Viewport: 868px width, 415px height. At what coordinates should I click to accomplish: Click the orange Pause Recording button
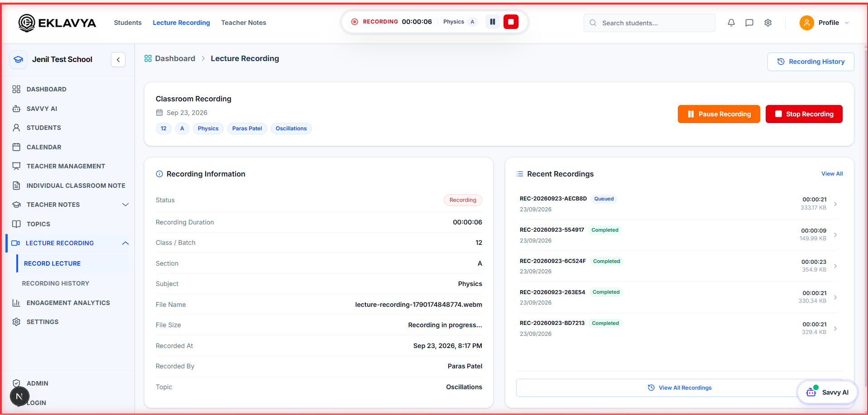pyautogui.click(x=719, y=114)
